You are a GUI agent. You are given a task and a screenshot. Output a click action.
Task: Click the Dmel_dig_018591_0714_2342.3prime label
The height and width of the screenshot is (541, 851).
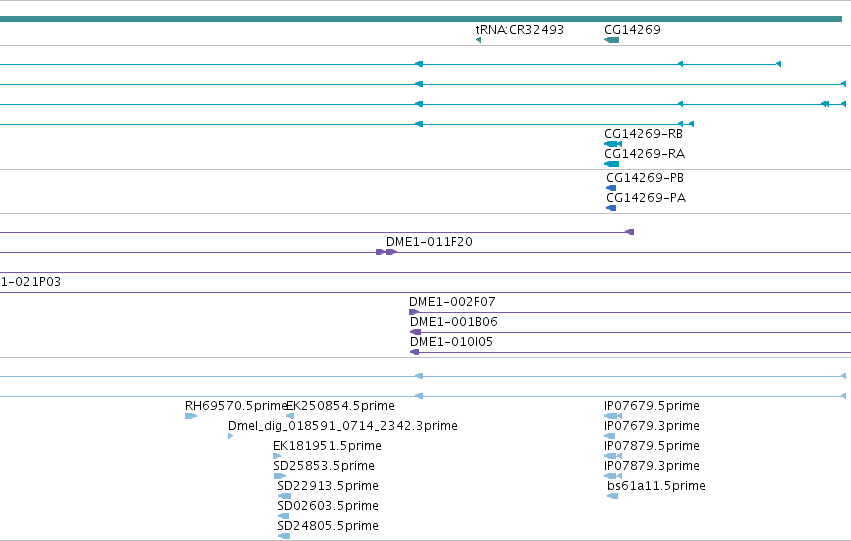click(343, 426)
